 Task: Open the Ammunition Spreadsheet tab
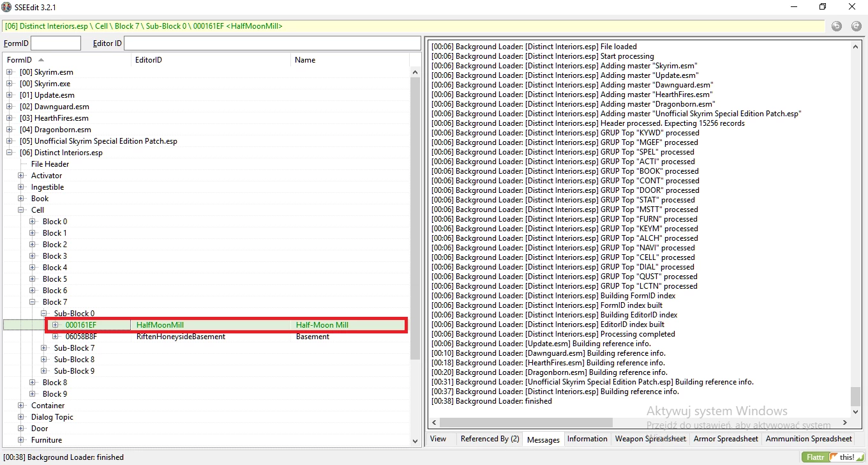809,439
